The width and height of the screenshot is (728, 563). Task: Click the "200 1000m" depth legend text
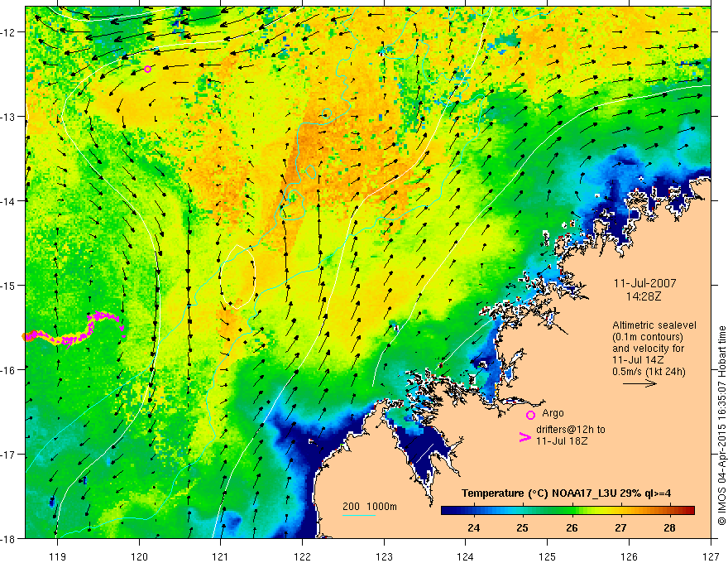[370, 507]
